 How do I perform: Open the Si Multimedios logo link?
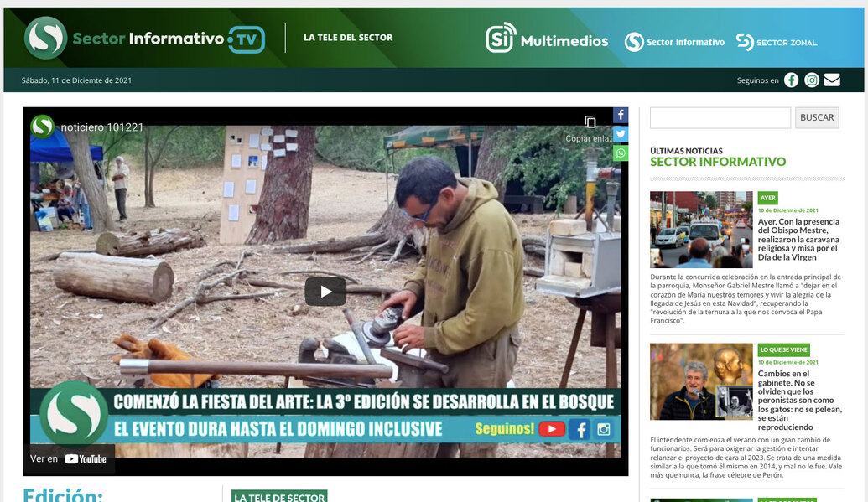547,39
